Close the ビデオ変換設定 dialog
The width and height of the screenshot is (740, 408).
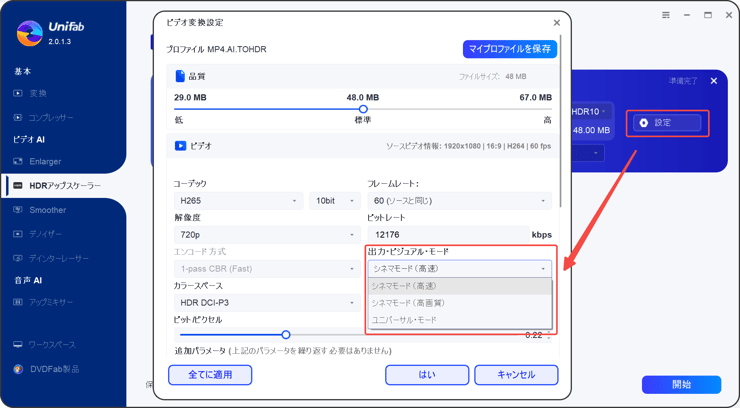[557, 23]
